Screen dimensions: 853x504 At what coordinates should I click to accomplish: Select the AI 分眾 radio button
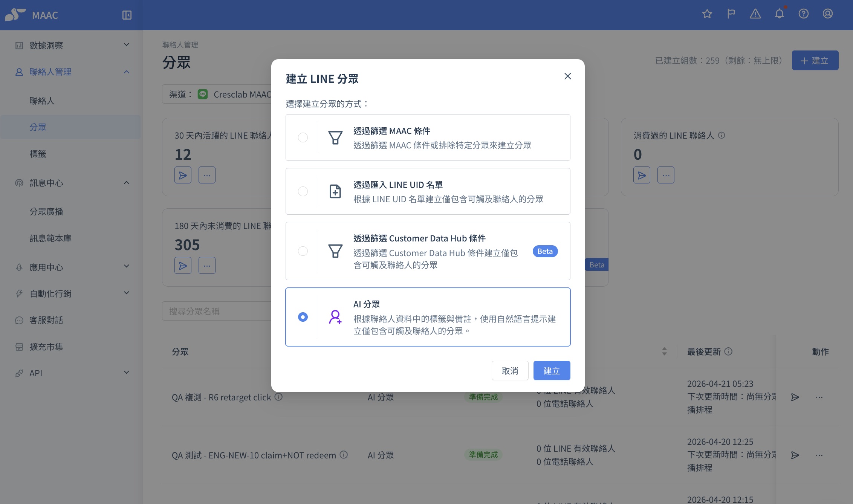pos(303,317)
